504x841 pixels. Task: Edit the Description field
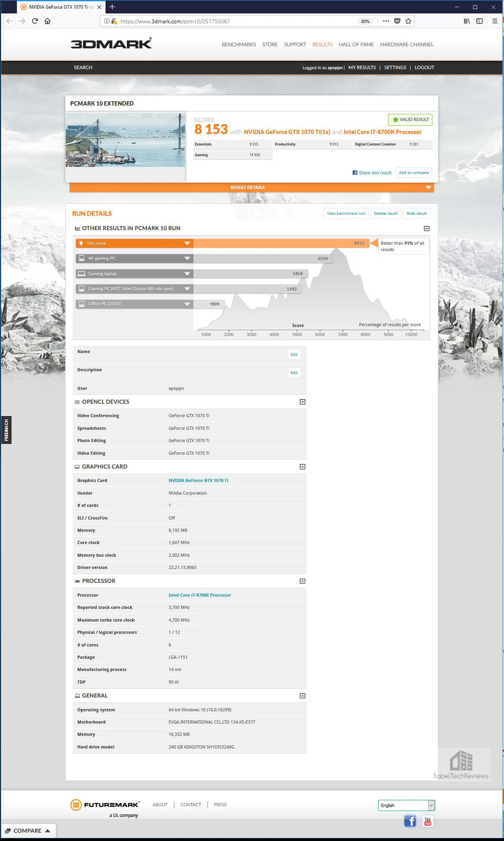(294, 373)
